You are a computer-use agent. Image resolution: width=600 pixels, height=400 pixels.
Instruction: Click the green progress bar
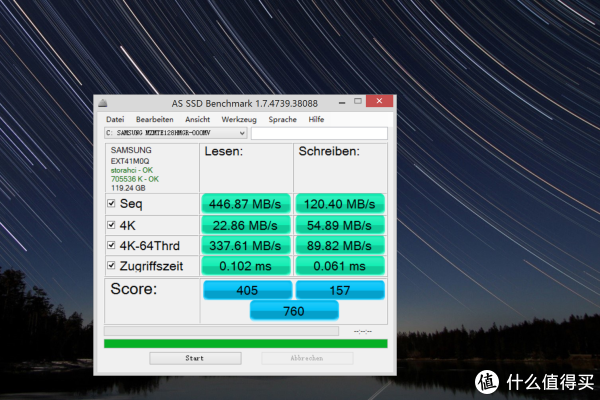(246, 343)
